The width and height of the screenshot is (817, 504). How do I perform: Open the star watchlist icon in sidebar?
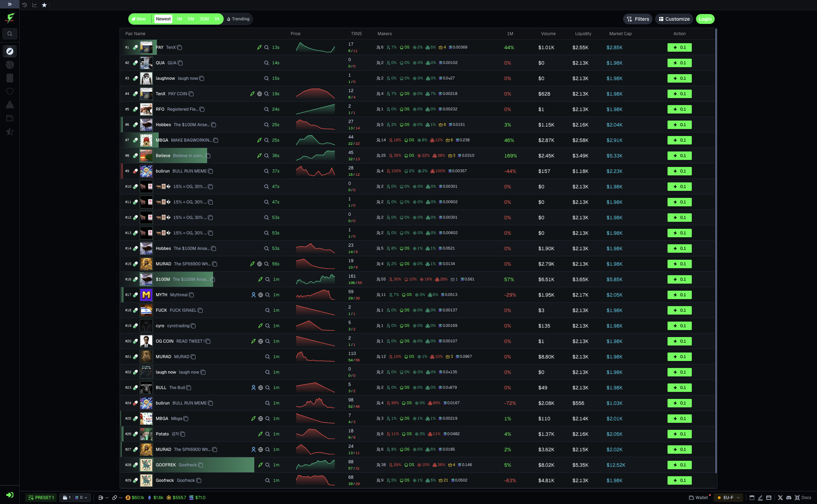(x=10, y=132)
